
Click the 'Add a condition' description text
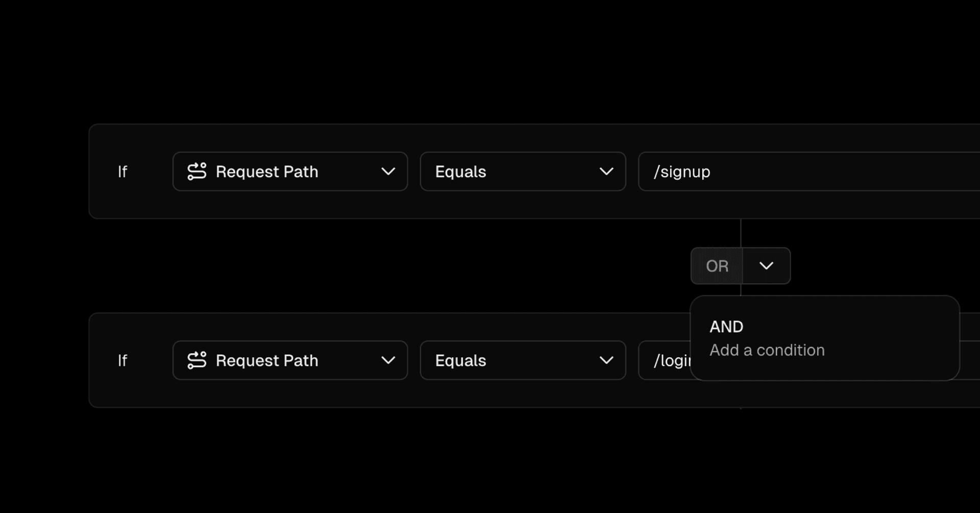[767, 350]
